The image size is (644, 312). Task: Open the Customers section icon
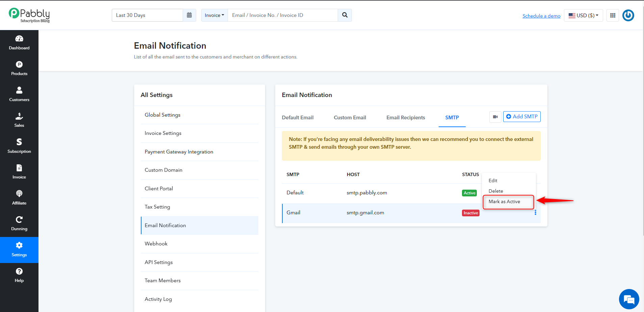click(x=19, y=90)
